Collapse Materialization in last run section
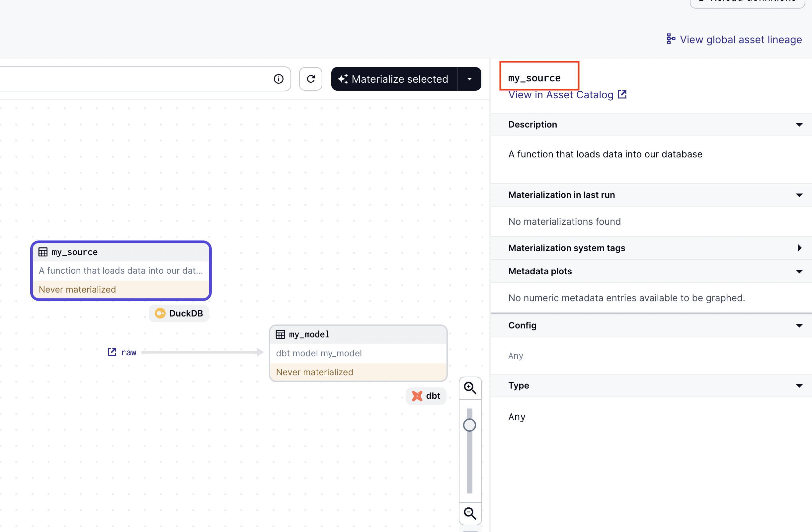Image resolution: width=812 pixels, height=532 pixels. click(799, 195)
